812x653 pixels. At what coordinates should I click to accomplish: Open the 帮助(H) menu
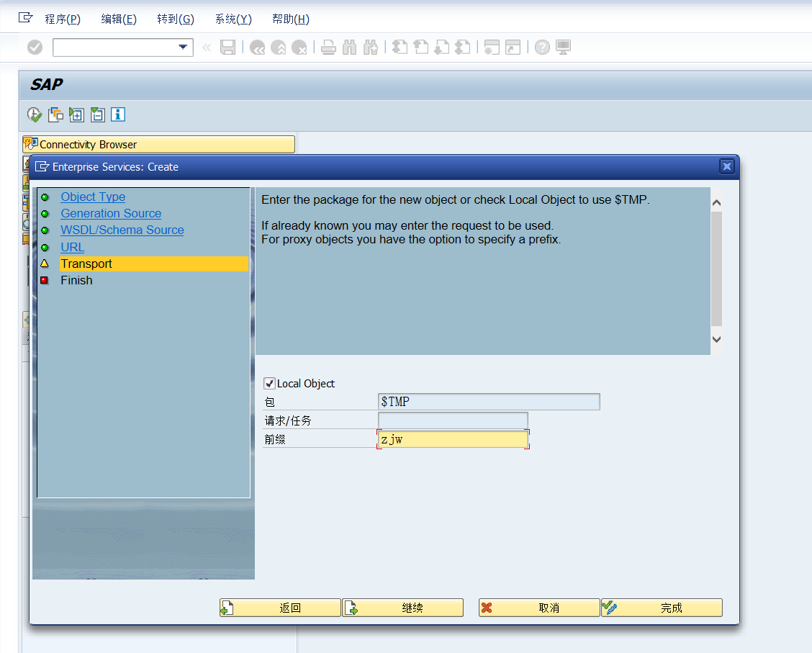tap(291, 19)
